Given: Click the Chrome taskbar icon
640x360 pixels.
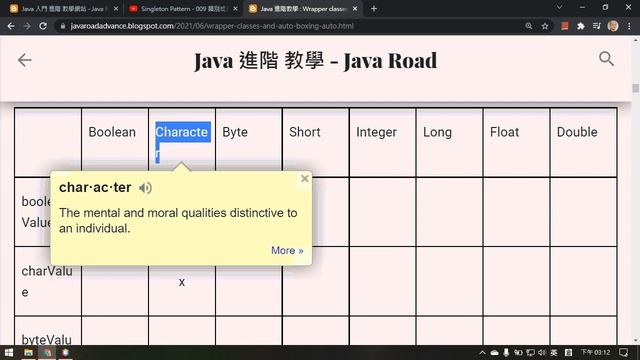Looking at the screenshot, I should (x=47, y=353).
